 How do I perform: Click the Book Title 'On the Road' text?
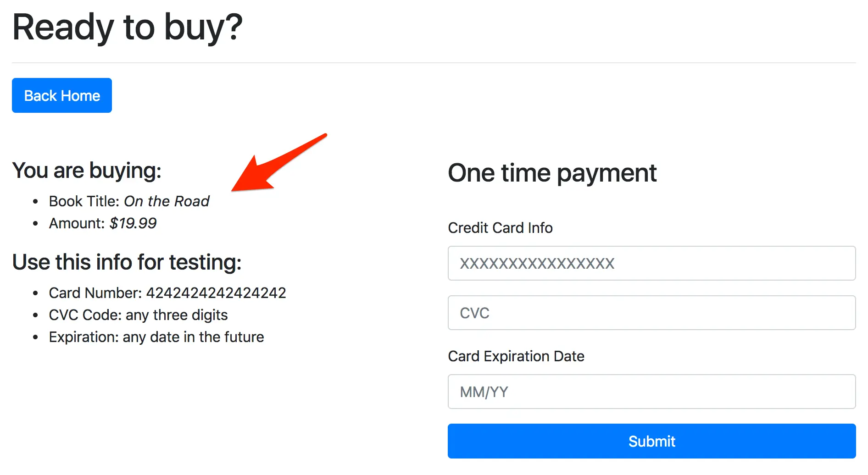pos(129,201)
